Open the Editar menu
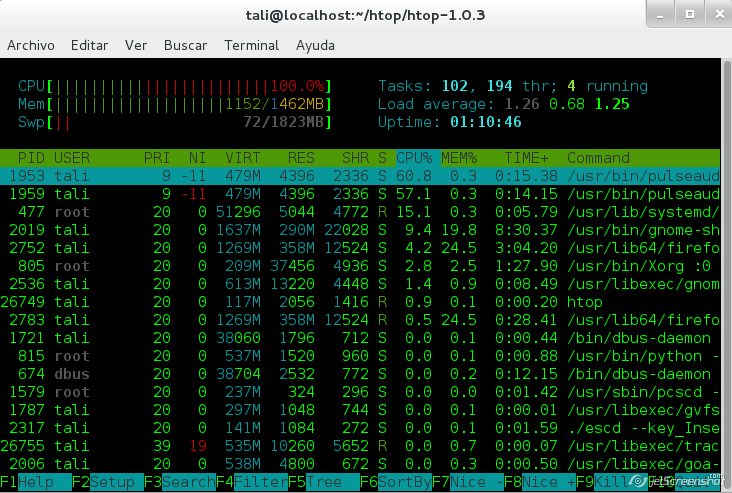The height and width of the screenshot is (493, 732). (89, 45)
